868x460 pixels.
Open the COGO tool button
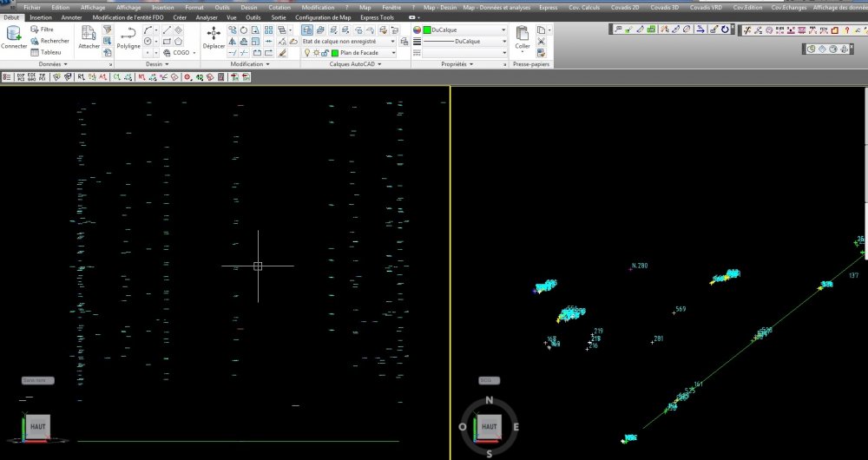(x=180, y=53)
